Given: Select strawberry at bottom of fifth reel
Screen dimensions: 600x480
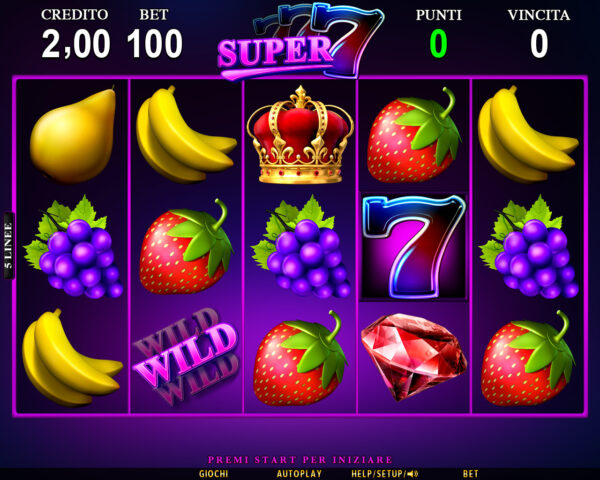Looking at the screenshot, I should [x=528, y=359].
